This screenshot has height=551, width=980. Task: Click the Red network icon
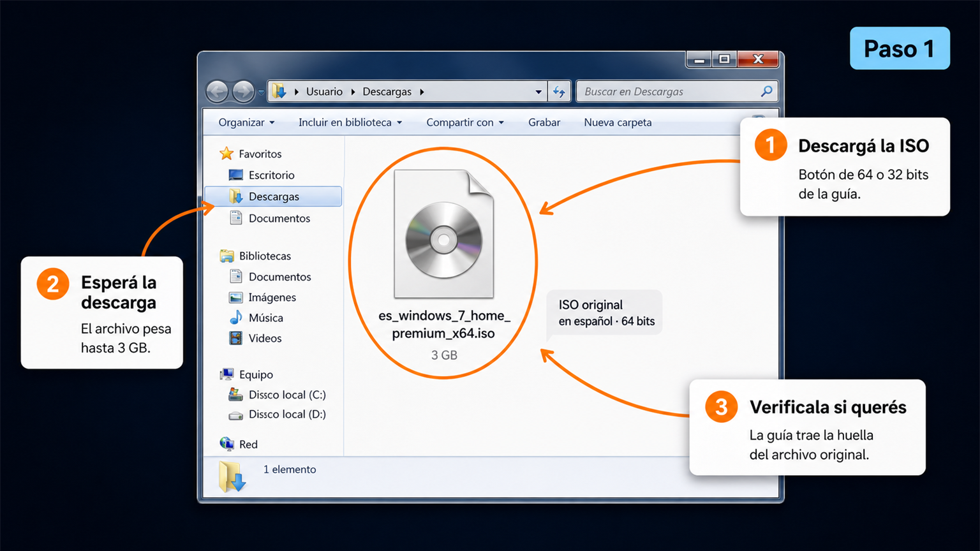tap(226, 444)
